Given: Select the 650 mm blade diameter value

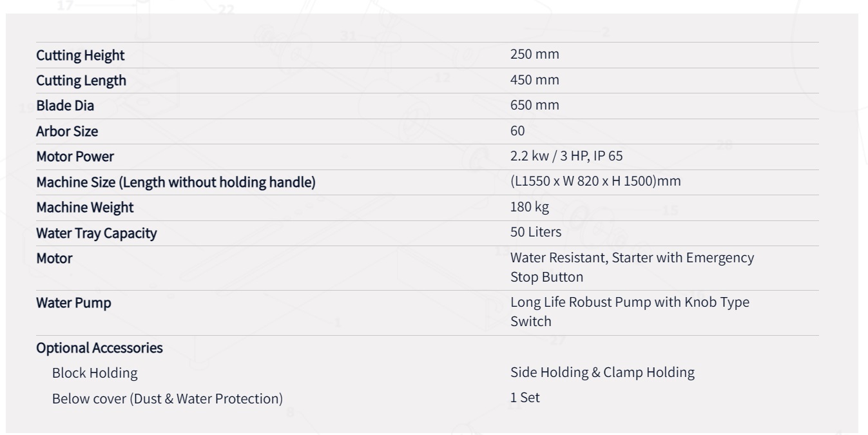Looking at the screenshot, I should click(x=535, y=105).
